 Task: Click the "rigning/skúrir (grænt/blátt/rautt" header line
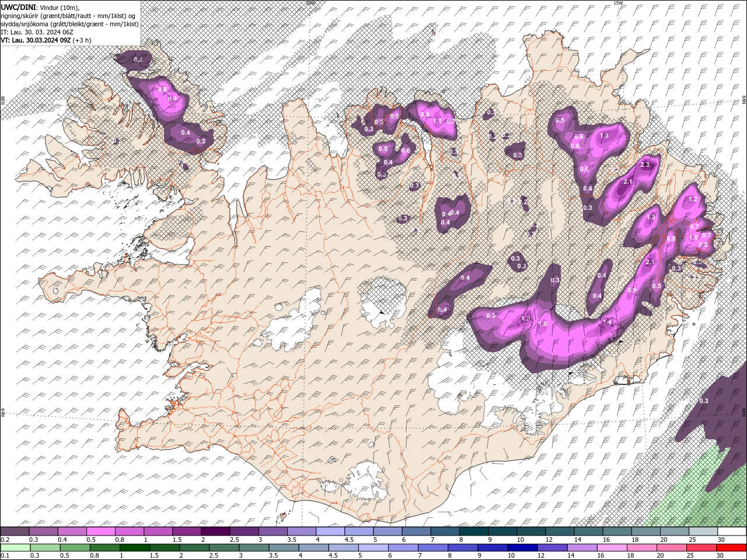click(x=68, y=16)
